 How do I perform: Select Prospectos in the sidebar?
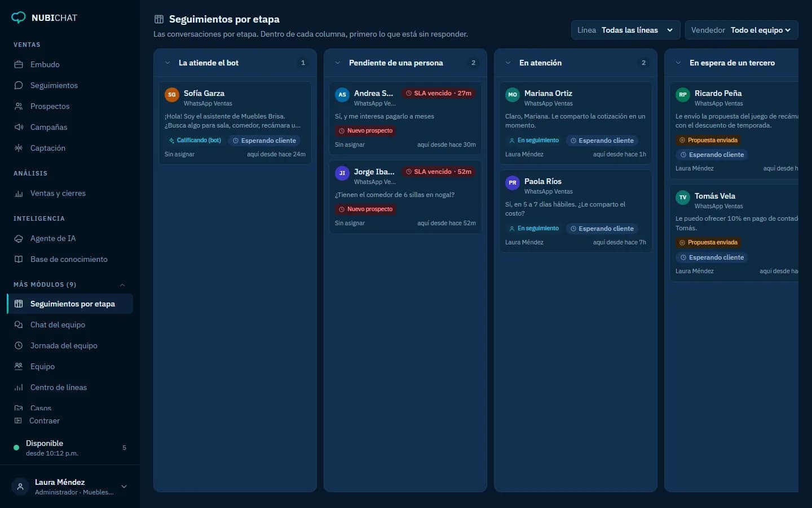pyautogui.click(x=70, y=106)
